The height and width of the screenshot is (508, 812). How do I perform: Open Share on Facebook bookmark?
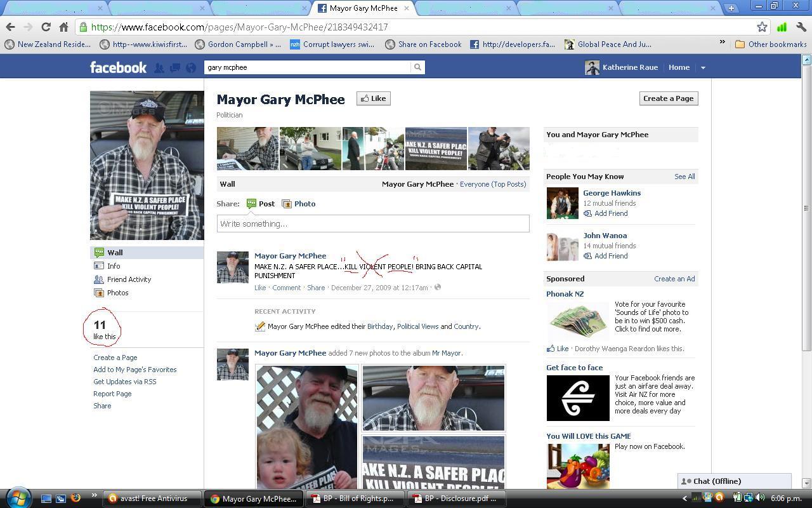pos(423,44)
